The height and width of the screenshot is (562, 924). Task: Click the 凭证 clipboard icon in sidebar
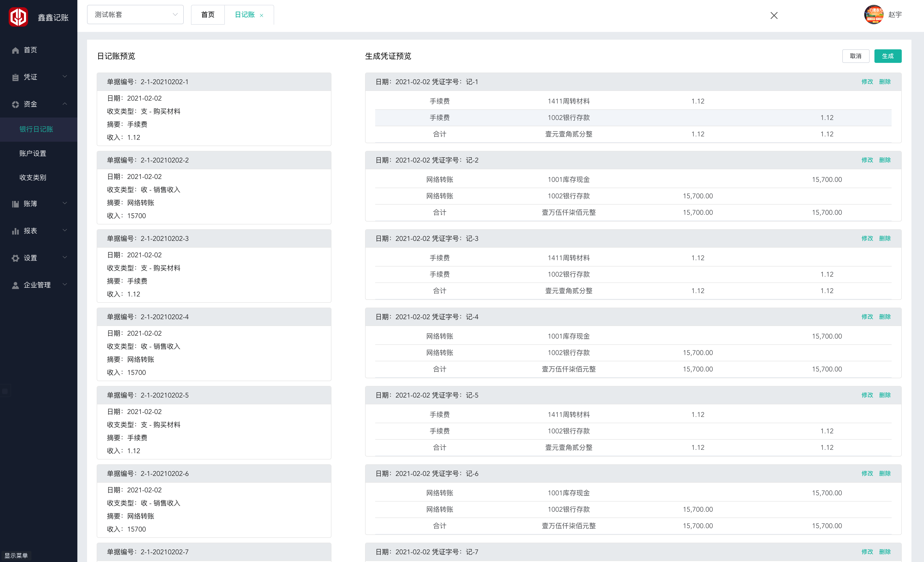[x=15, y=77]
